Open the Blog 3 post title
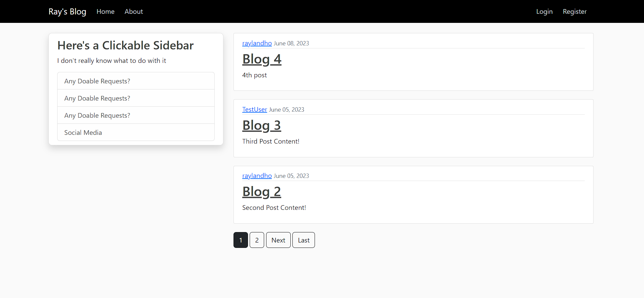The width and height of the screenshot is (644, 298). pyautogui.click(x=261, y=125)
